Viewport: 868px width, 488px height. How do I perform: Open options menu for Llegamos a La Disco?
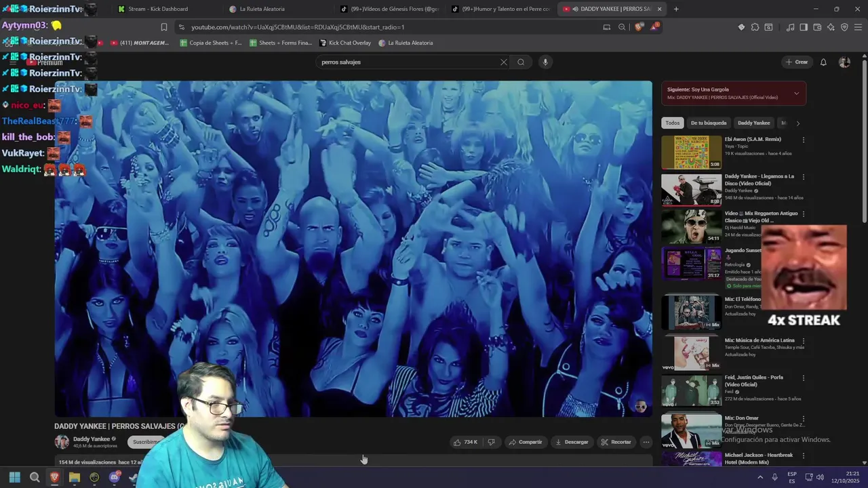point(804,177)
